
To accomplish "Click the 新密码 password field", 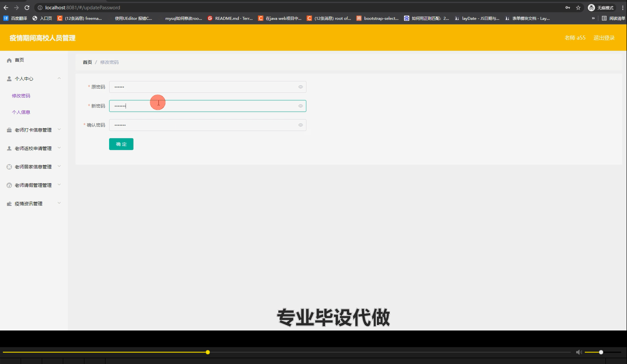I will [208, 106].
